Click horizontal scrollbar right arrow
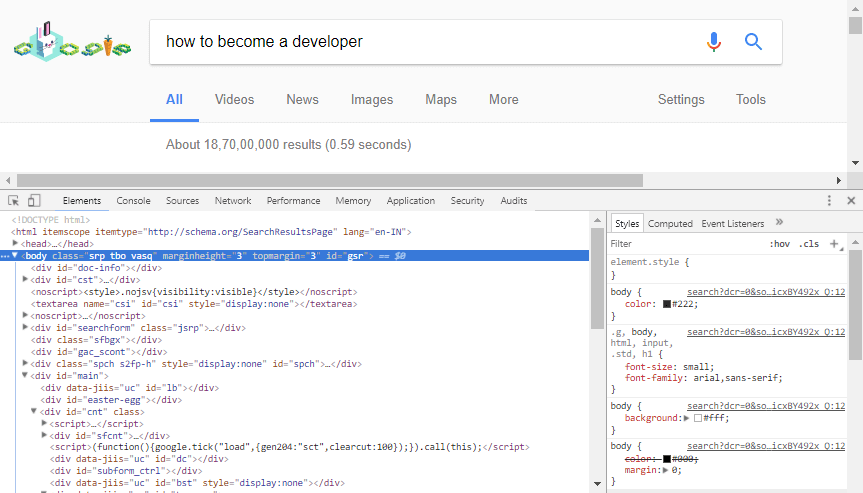The height and width of the screenshot is (493, 863). coord(839,180)
